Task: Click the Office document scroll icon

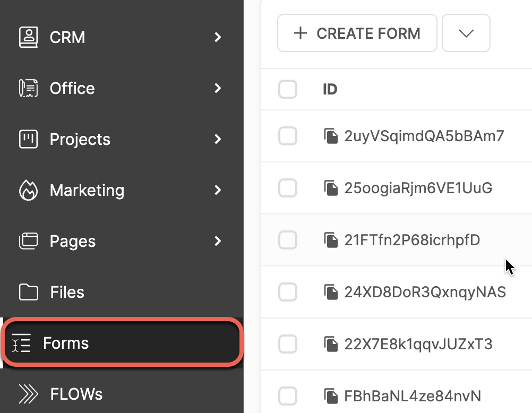Action: point(28,88)
